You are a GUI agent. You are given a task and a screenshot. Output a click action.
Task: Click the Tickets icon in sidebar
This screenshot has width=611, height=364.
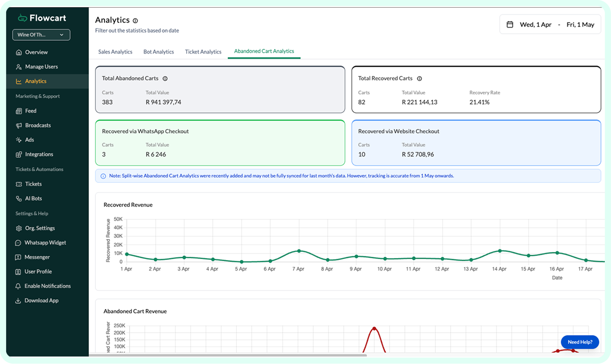[x=19, y=184]
